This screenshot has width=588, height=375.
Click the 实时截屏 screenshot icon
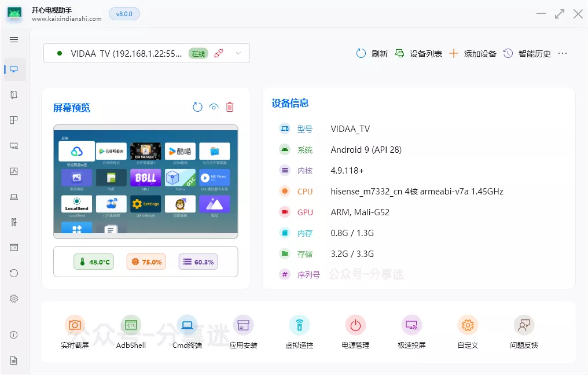75,325
